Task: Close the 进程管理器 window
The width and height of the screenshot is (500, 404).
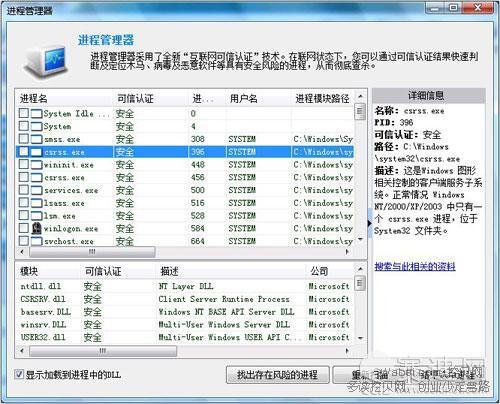Action: click(x=478, y=8)
